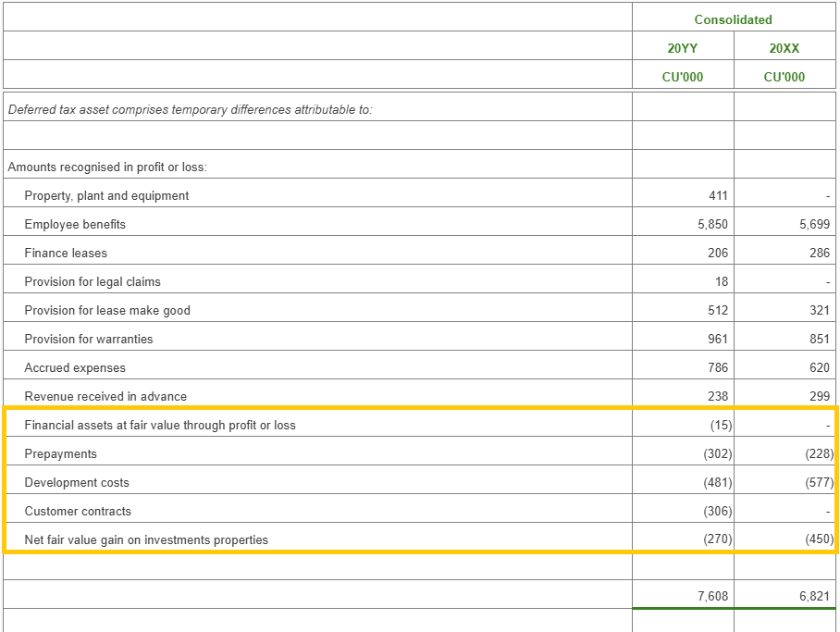Click the Consolidated column header

[x=734, y=19]
